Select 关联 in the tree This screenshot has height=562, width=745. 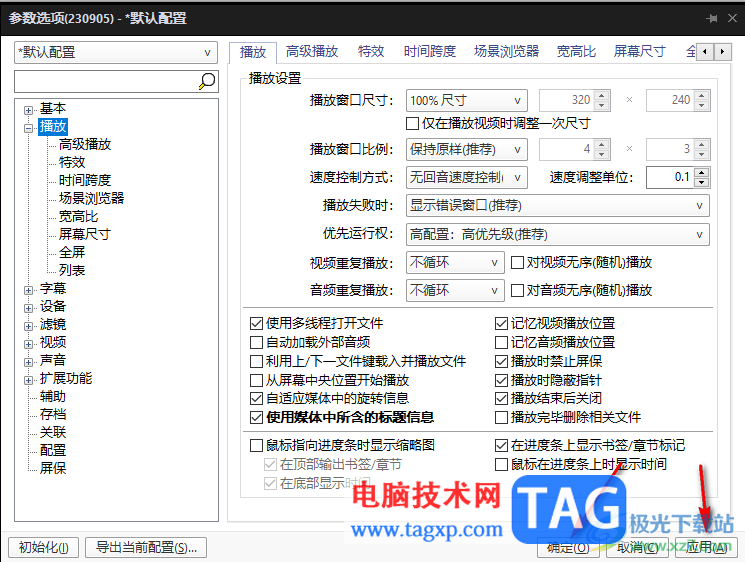pos(53,432)
